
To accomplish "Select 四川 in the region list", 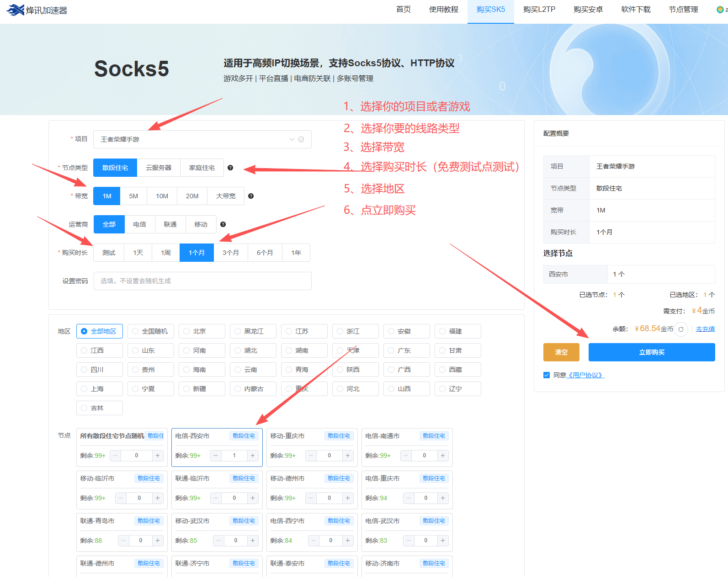I will 99,370.
